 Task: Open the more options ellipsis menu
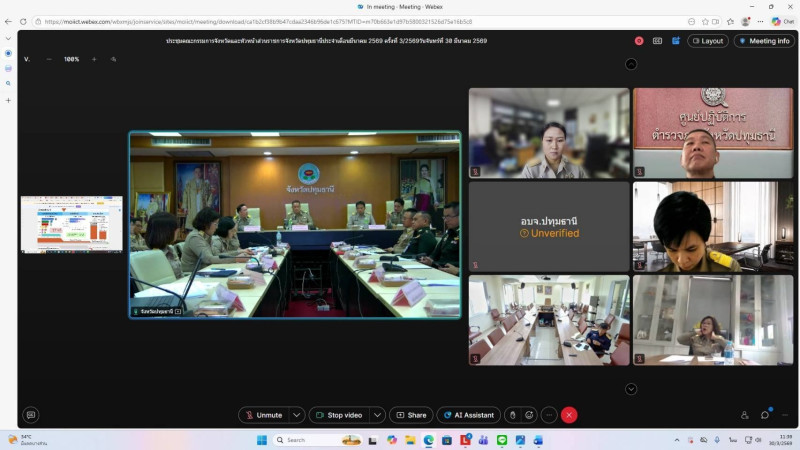pyautogui.click(x=549, y=415)
